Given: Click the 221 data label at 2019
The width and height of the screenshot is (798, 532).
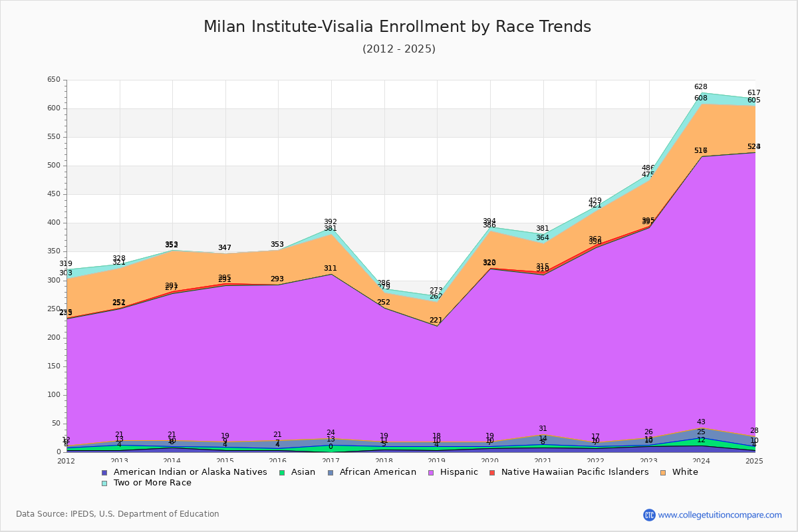Looking at the screenshot, I should 436,321.
